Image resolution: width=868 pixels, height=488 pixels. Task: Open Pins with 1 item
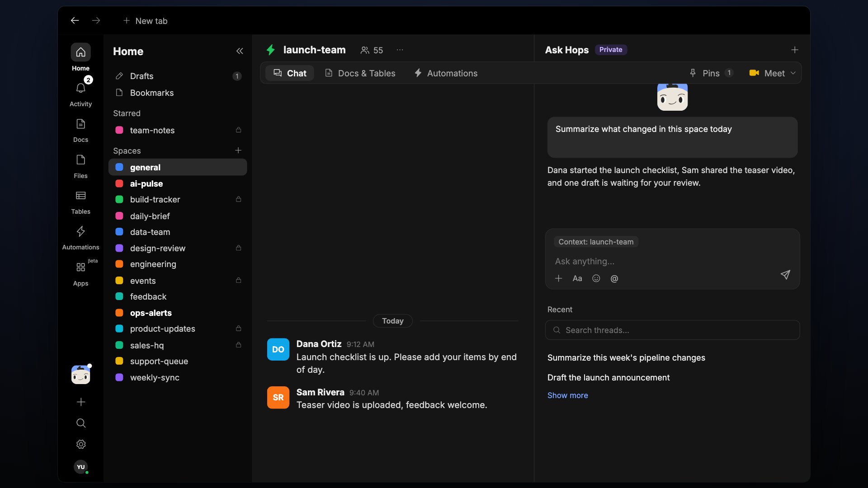pos(711,73)
